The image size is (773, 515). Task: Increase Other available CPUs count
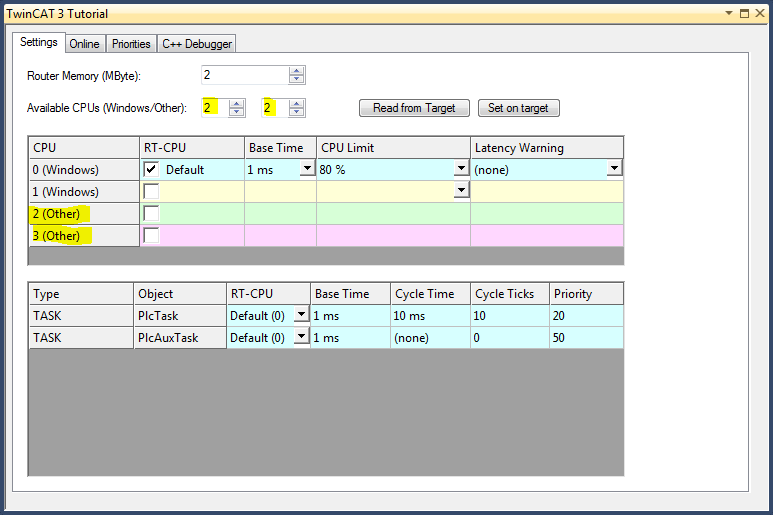tap(296, 104)
